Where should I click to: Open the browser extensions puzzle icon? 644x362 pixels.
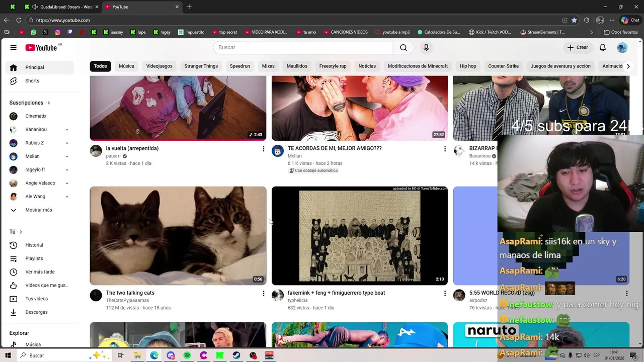[x=587, y=20]
